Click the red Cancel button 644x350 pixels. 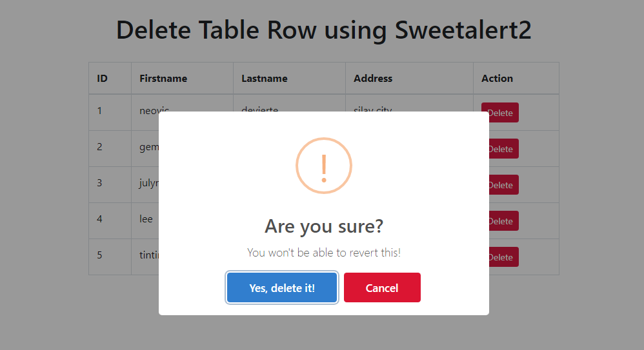[382, 287]
